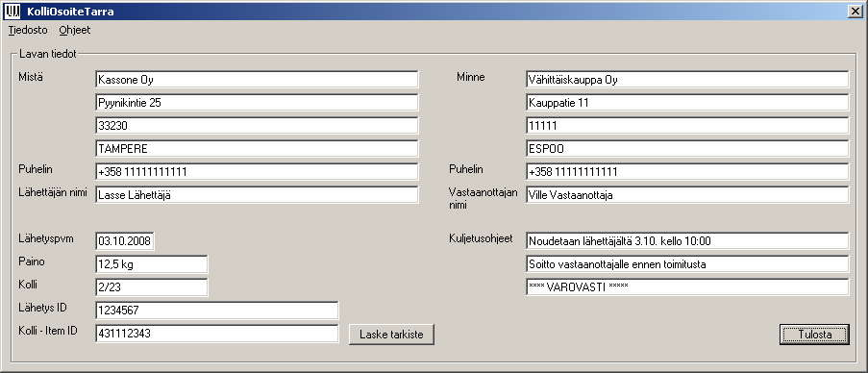Click the TAMPERE city field
Screen dimensions: 868x373
257,149
